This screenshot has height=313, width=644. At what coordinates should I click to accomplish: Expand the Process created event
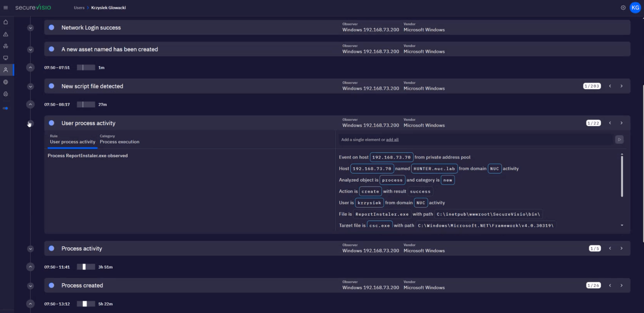coord(30,286)
